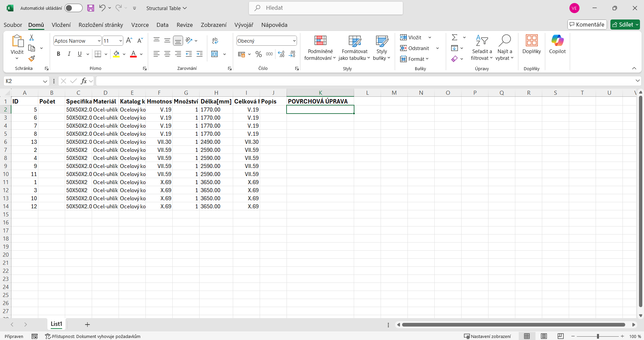
Task: Toggle Merge and Center cells
Action: (215, 54)
